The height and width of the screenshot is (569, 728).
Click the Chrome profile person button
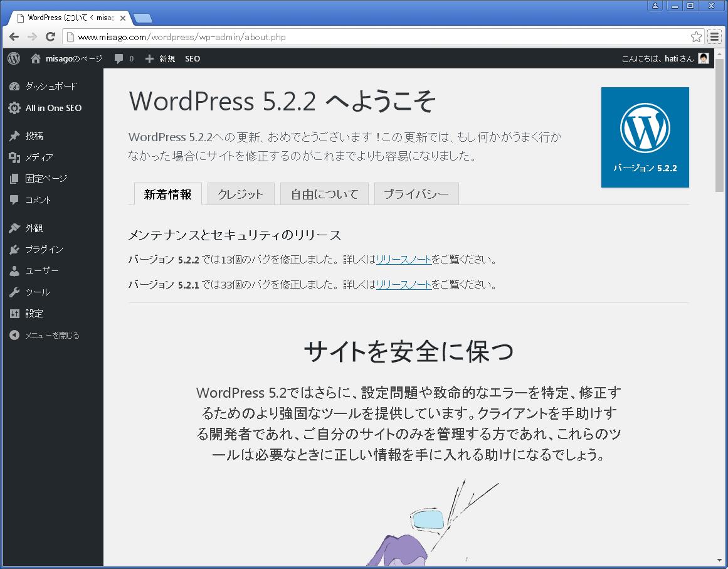point(655,6)
